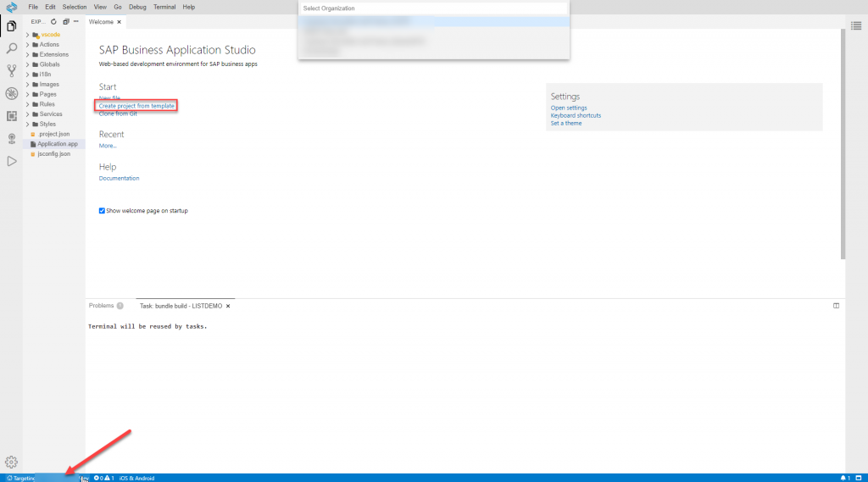Click the errors and warnings counter
Image resolution: width=868 pixels, height=482 pixels.
[x=103, y=478]
